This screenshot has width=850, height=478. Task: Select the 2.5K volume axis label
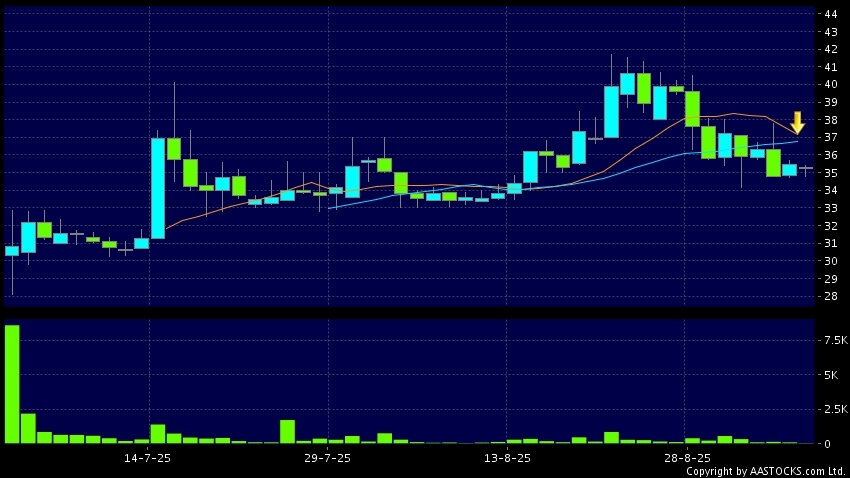[835, 409]
